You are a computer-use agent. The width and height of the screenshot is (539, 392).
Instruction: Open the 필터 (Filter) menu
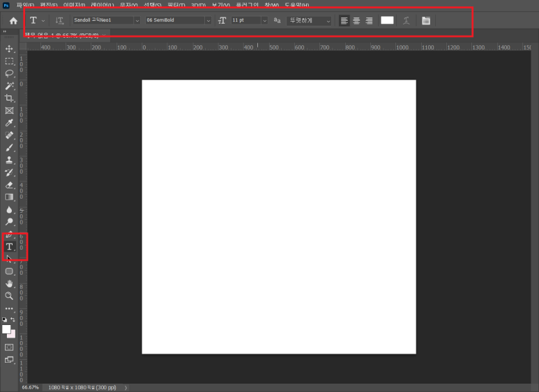[176, 5]
